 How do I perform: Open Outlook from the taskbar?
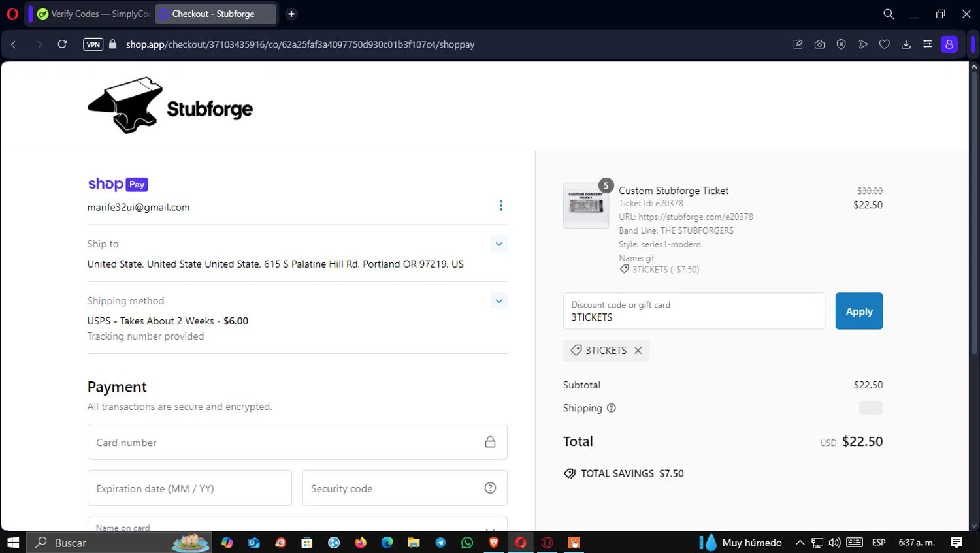(x=254, y=543)
